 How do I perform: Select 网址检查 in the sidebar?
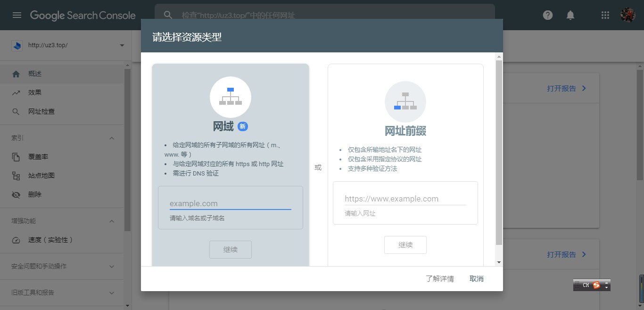coord(62,112)
